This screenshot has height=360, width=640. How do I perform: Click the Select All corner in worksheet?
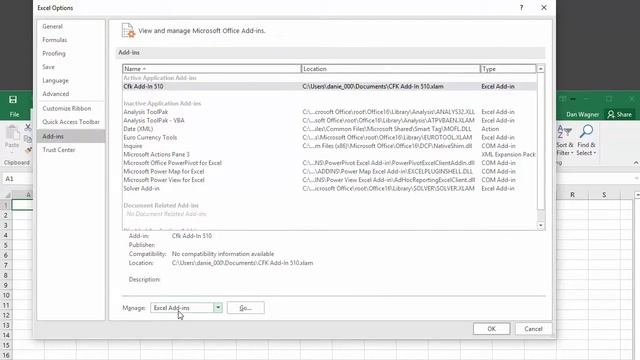point(7,195)
